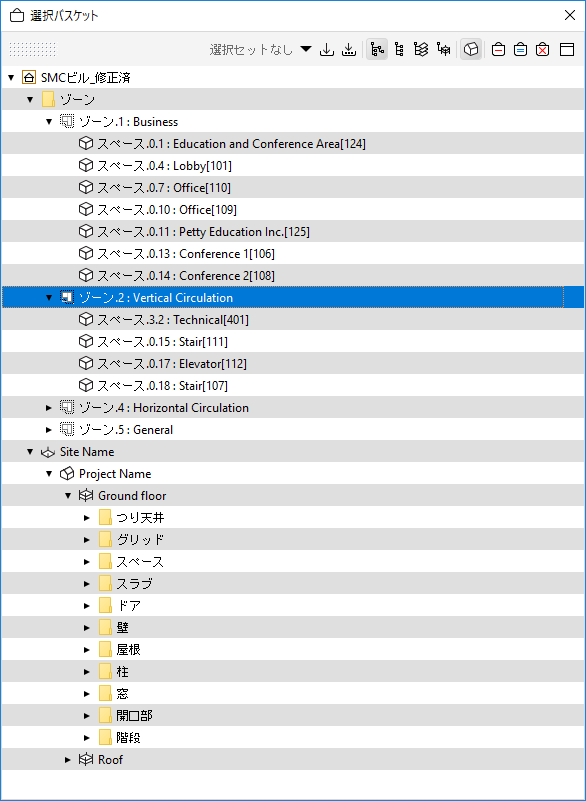The width and height of the screenshot is (586, 801).
Task: Collapse the ゾーン folder
Action: tap(30, 100)
